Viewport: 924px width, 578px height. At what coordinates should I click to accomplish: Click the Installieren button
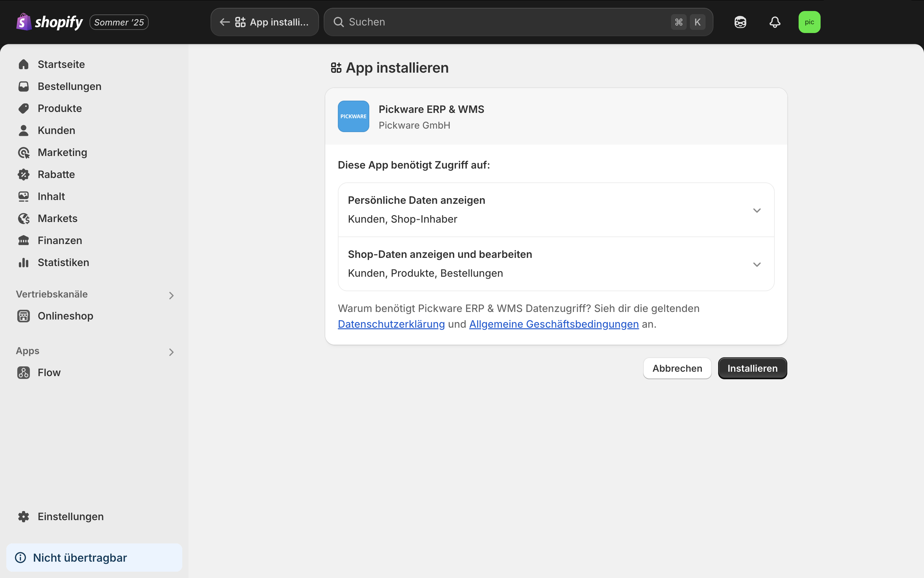click(x=752, y=369)
